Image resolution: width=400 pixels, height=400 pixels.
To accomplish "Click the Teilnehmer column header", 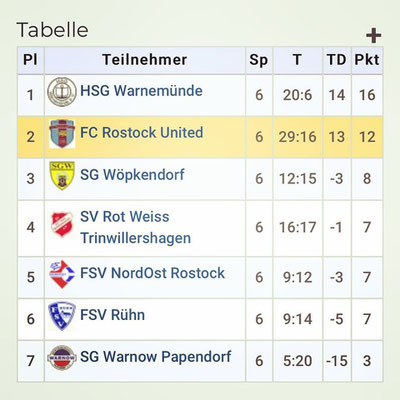I will (x=145, y=60).
